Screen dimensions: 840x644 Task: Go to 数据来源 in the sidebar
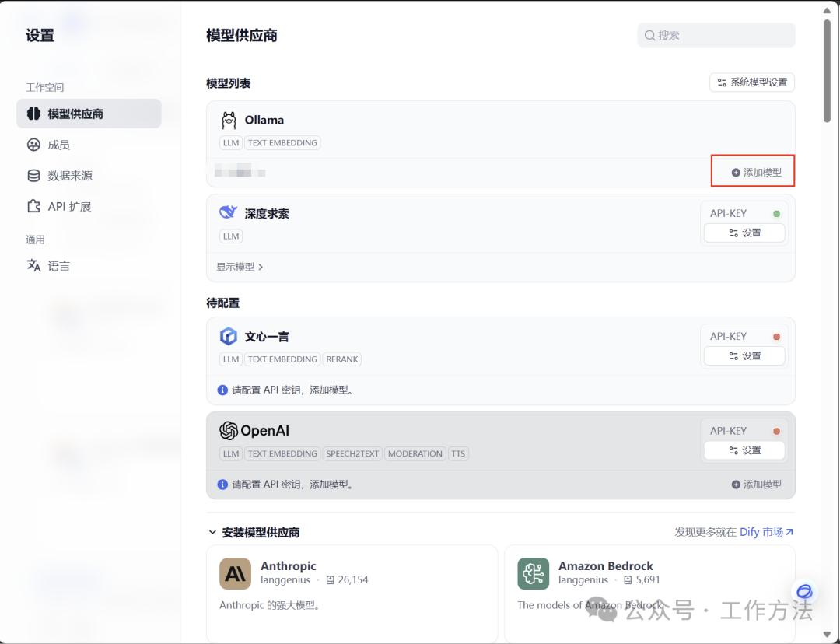pyautogui.click(x=59, y=176)
